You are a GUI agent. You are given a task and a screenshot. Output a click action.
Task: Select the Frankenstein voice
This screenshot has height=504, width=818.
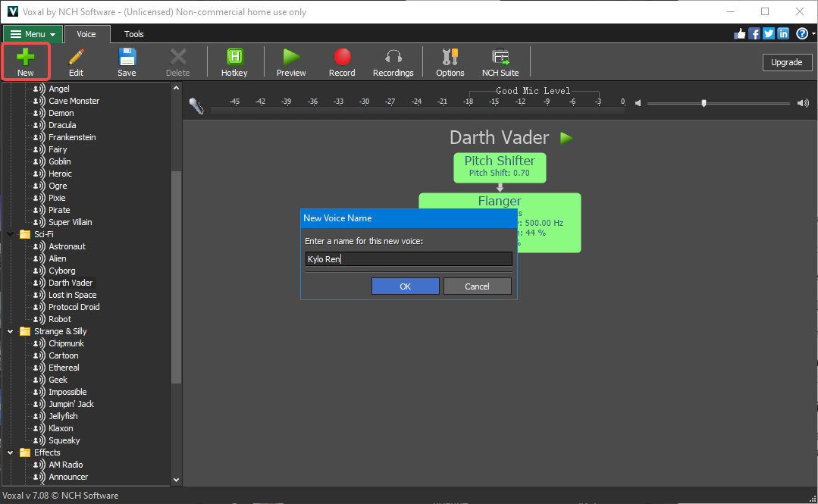coord(72,137)
